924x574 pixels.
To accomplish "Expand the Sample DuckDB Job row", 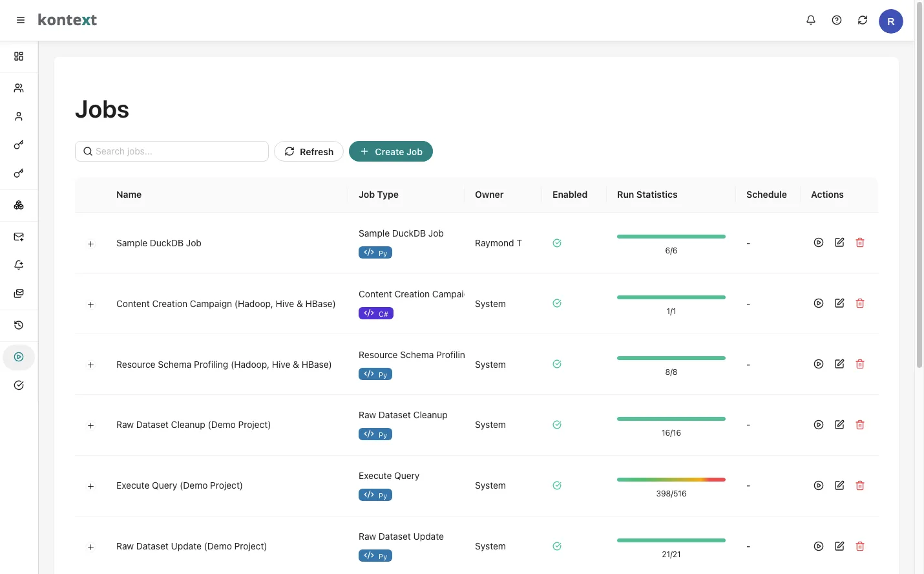I will [x=90, y=244].
